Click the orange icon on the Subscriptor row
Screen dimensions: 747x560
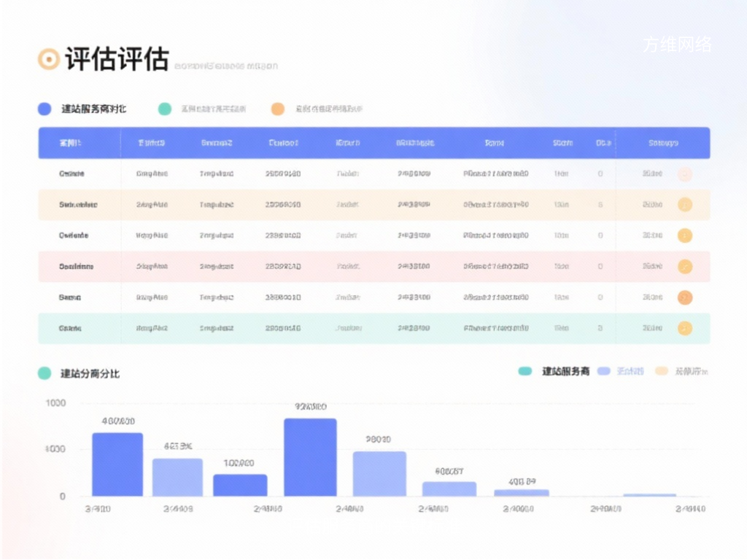[x=686, y=205]
